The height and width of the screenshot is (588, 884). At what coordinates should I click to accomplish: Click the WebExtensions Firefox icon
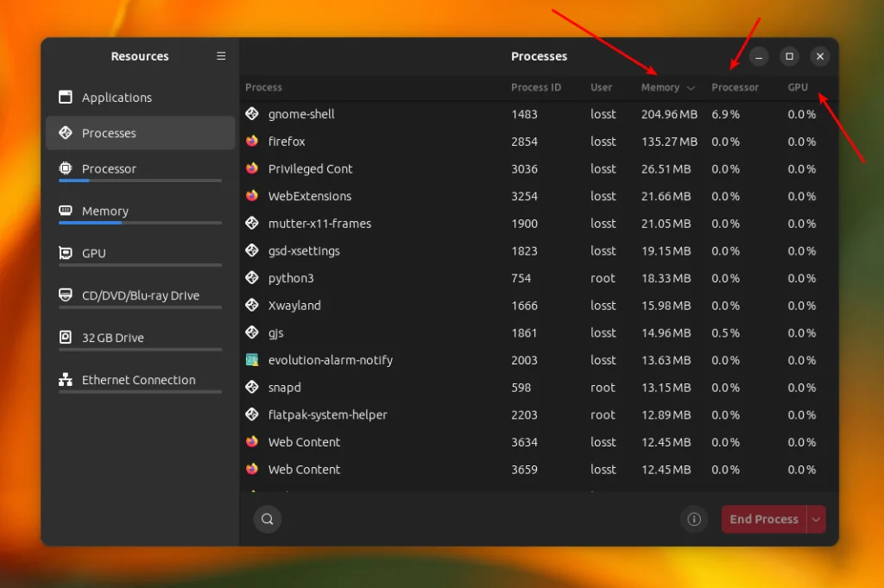[252, 196]
